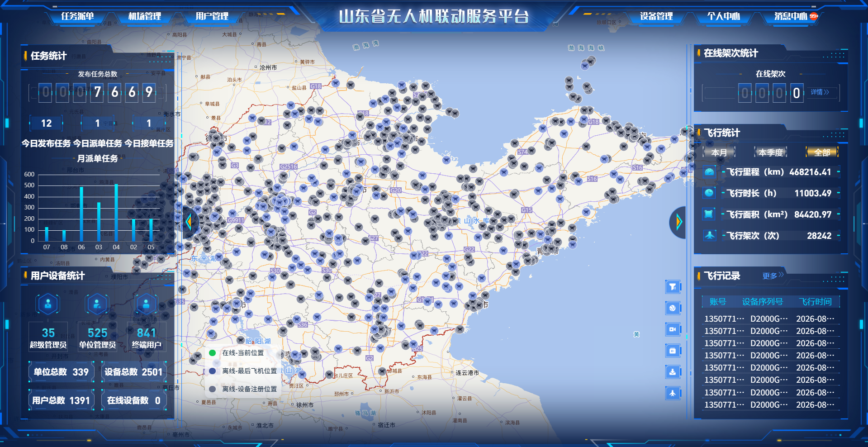Image resolution: width=868 pixels, height=447 pixels.
Task: Click the 飞行时间 column header
Action: coord(815,302)
